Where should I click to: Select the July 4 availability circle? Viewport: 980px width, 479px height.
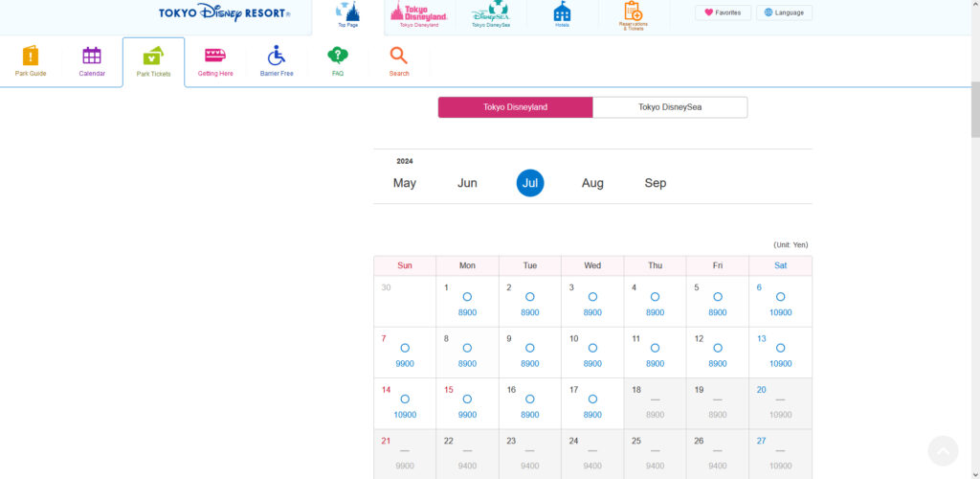point(655,297)
